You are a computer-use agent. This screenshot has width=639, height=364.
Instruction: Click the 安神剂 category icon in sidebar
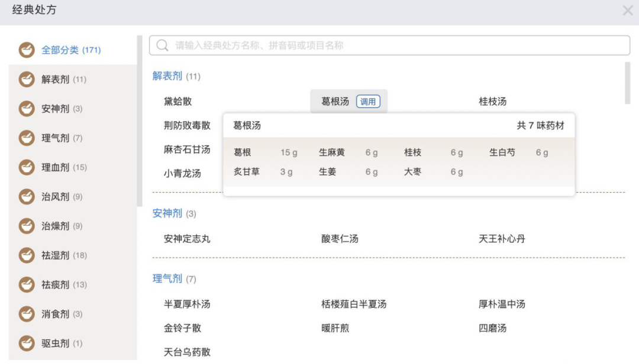(x=27, y=109)
